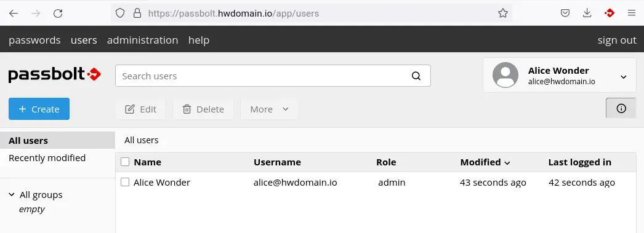Bookmark page with the star icon
This screenshot has width=644, height=233.
tap(503, 13)
